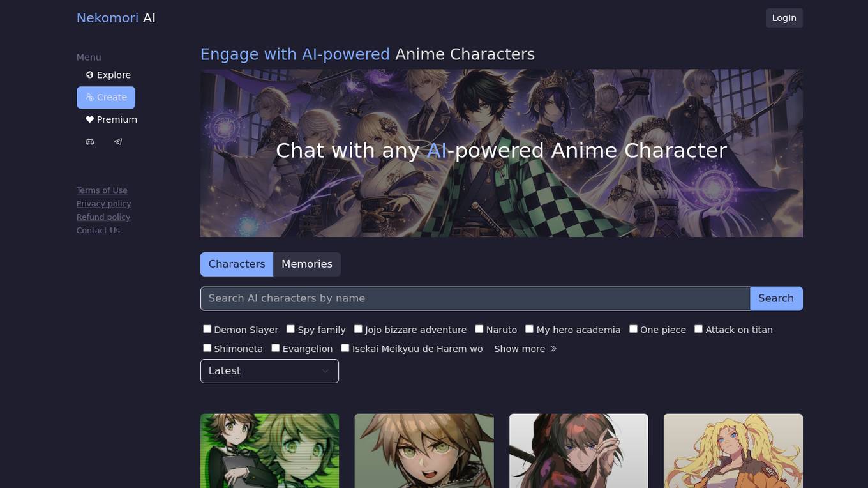
Task: Enable the Spy family filter checkbox
Action: click(x=290, y=329)
